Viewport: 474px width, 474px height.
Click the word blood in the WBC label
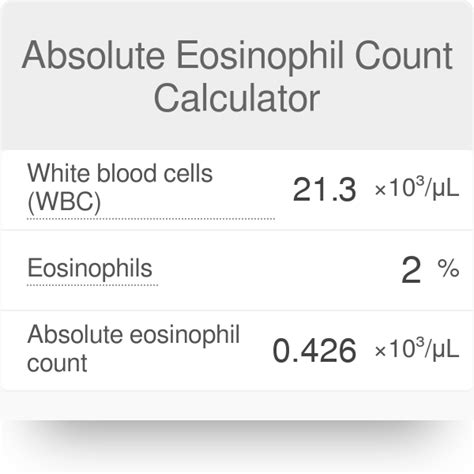point(126,174)
